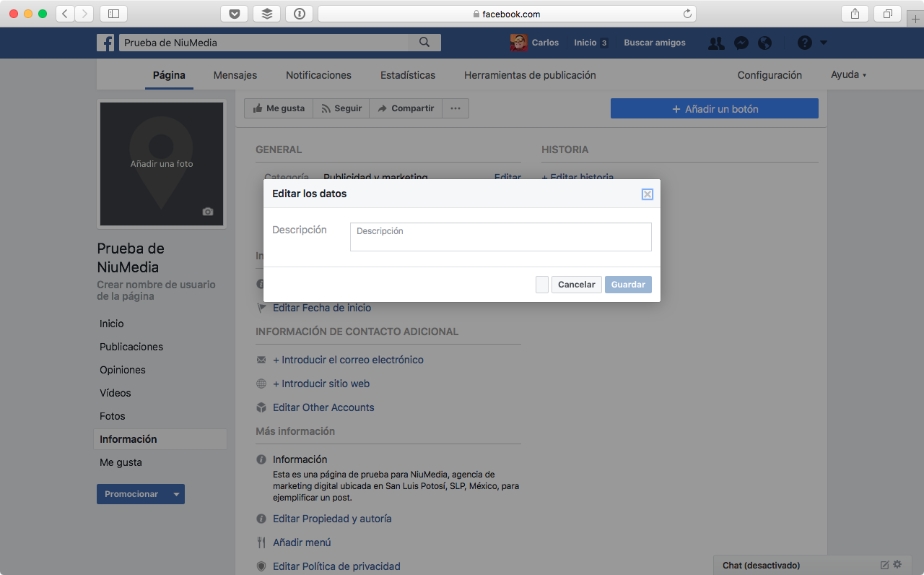Image resolution: width=924 pixels, height=575 pixels.
Task: Click the Descripción text field
Action: tap(501, 237)
